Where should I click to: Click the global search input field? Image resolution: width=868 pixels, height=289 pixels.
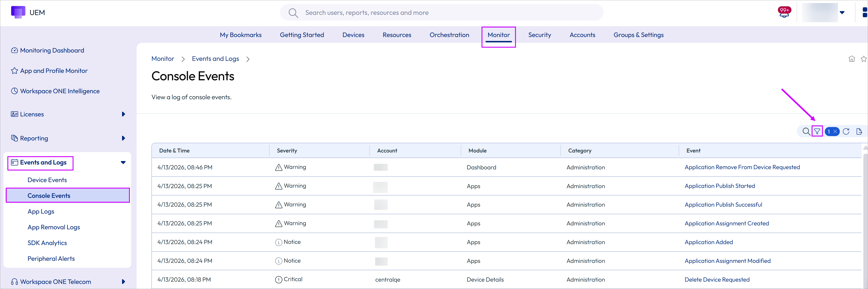[x=442, y=13]
